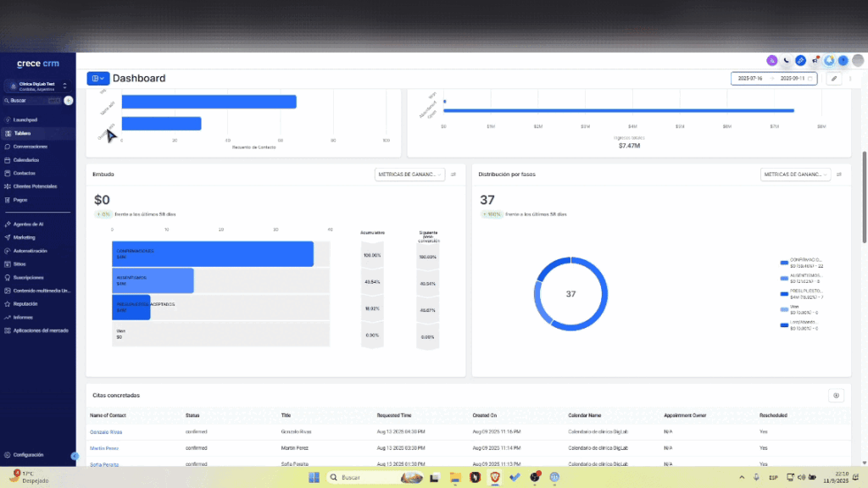Screen dimensions: 868x488
Task: Open the Gonzalo Rivas contact link
Action: pos(106,432)
